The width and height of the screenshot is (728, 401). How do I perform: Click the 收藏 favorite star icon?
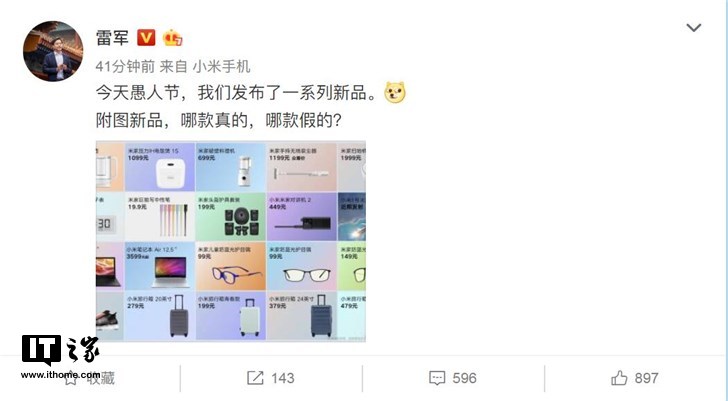tap(70, 378)
